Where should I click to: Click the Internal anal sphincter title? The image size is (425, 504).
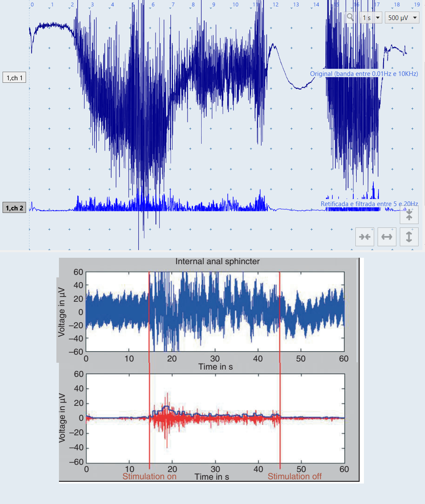pyautogui.click(x=217, y=261)
